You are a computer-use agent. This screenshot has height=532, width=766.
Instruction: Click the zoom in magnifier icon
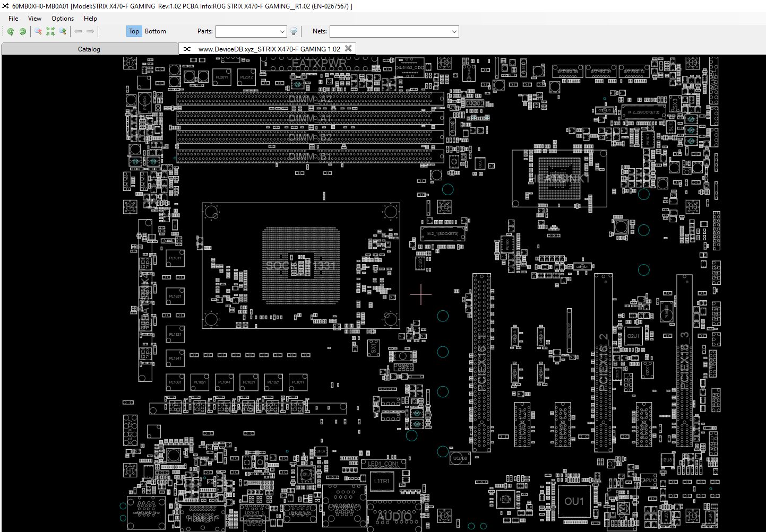[63, 32]
